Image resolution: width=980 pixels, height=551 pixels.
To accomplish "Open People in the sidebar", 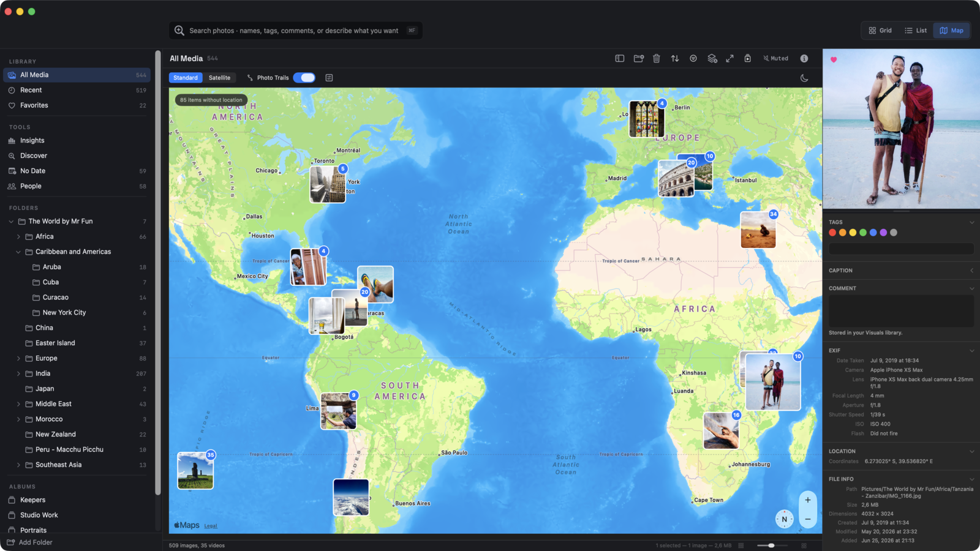I will pos(77,186).
